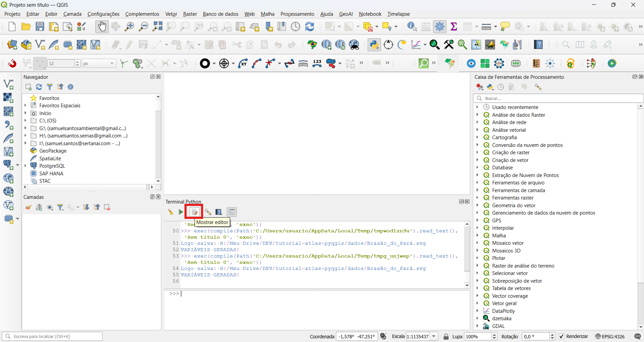
Task: Select the Zoom In tool
Action: coord(129,26)
